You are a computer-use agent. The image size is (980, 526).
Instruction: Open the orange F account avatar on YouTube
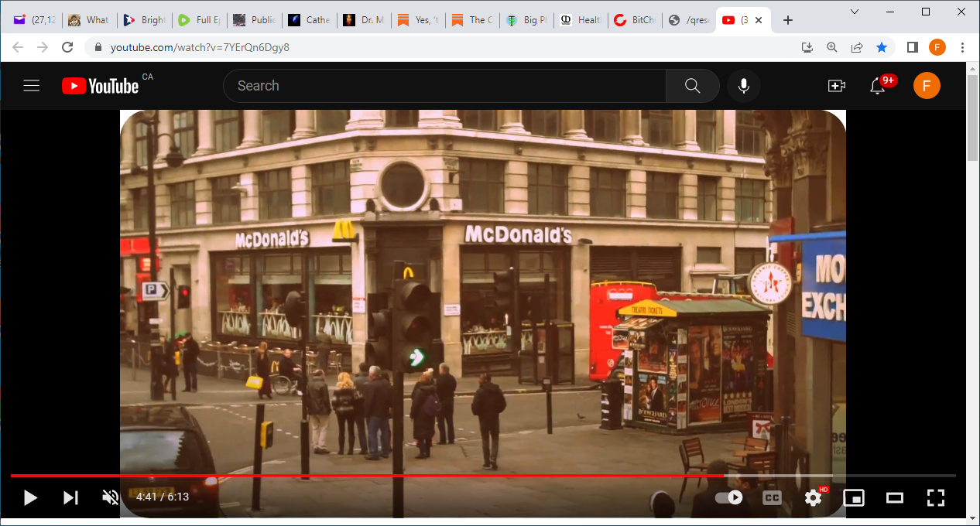coord(927,86)
